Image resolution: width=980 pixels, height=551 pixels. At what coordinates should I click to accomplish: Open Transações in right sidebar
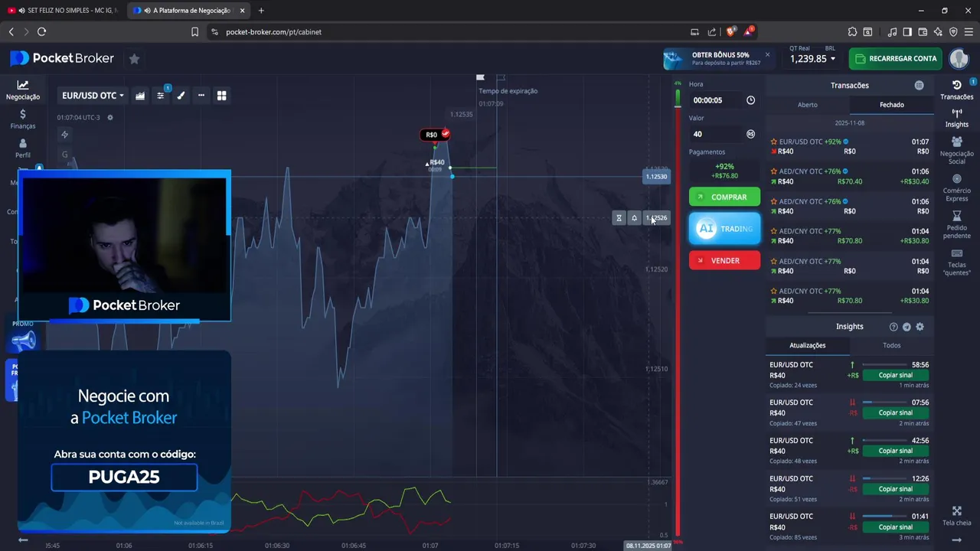tap(957, 90)
